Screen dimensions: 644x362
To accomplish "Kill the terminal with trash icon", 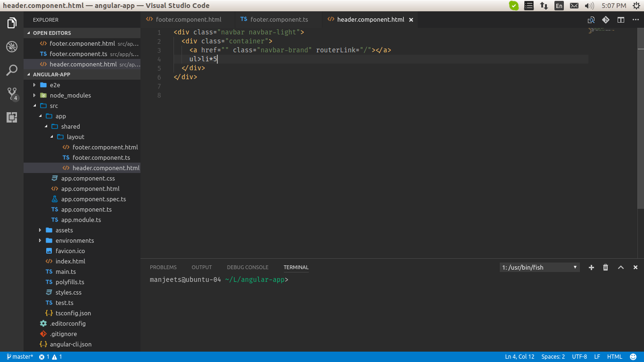I will (x=606, y=267).
